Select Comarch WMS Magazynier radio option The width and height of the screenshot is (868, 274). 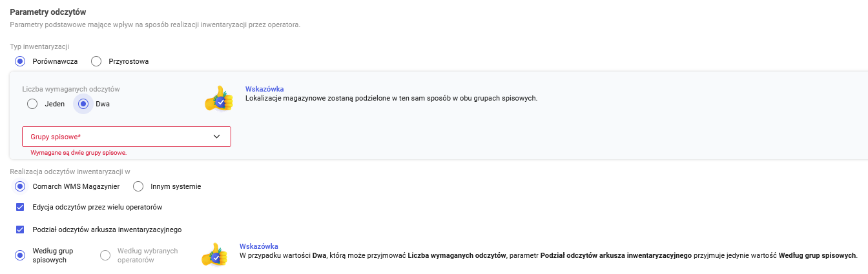click(x=20, y=186)
